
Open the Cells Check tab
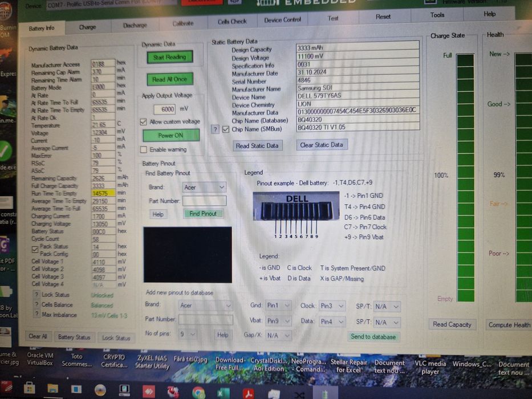coord(232,22)
